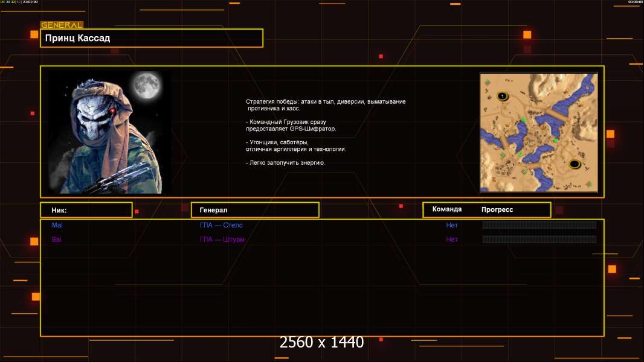Click Mal's loading progress bar

tap(539, 225)
